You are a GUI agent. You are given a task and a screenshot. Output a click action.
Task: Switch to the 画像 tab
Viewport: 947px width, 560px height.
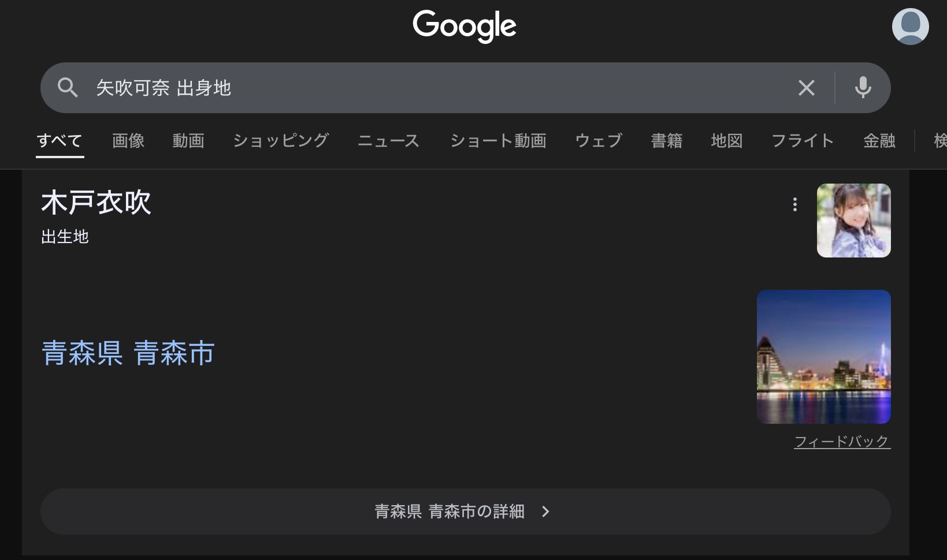tap(128, 141)
